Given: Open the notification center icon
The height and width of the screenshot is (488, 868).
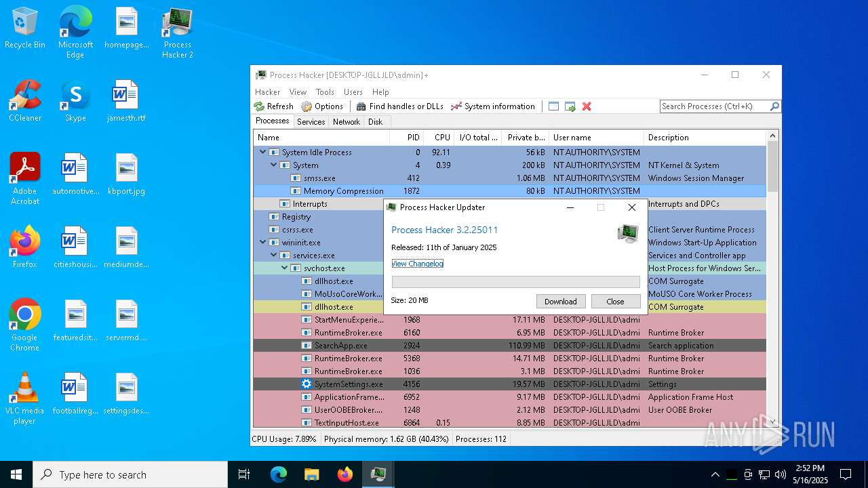Looking at the screenshot, I should (846, 474).
